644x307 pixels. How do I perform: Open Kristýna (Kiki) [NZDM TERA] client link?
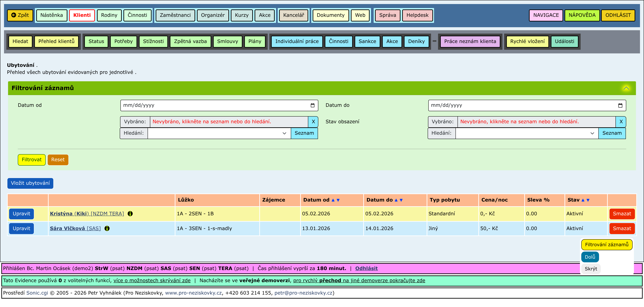click(x=87, y=214)
